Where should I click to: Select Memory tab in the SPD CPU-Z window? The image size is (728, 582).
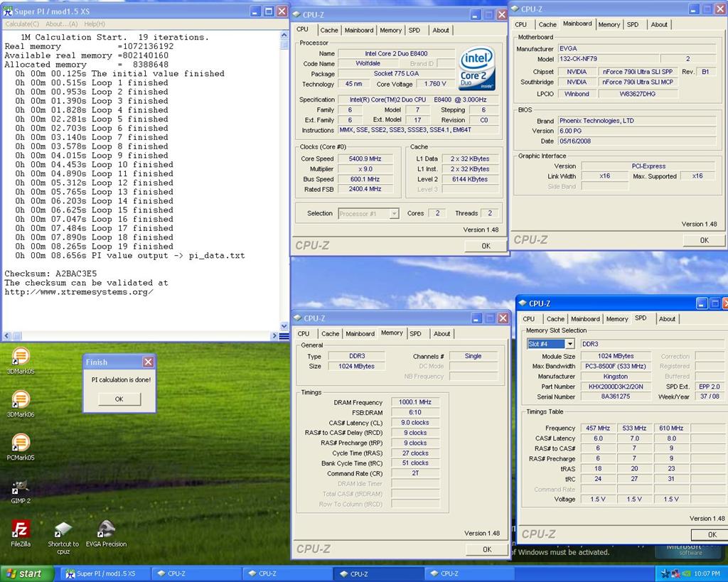pos(617,319)
